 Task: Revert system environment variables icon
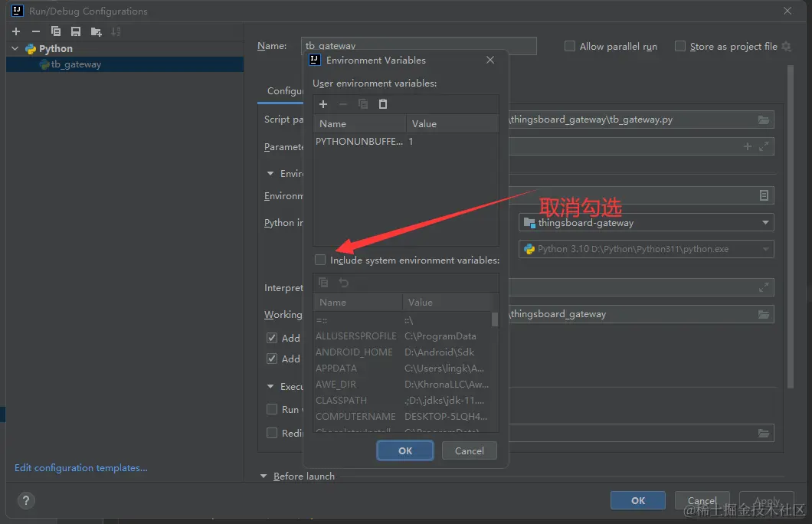(343, 282)
